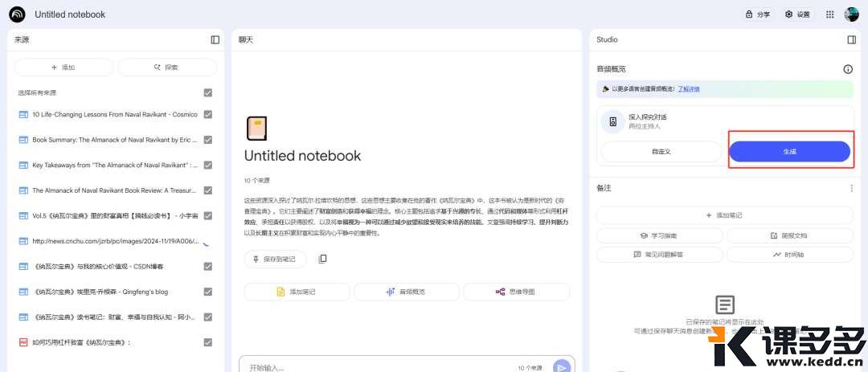
Task: Click the NotebookLM logo icon
Action: [x=17, y=14]
